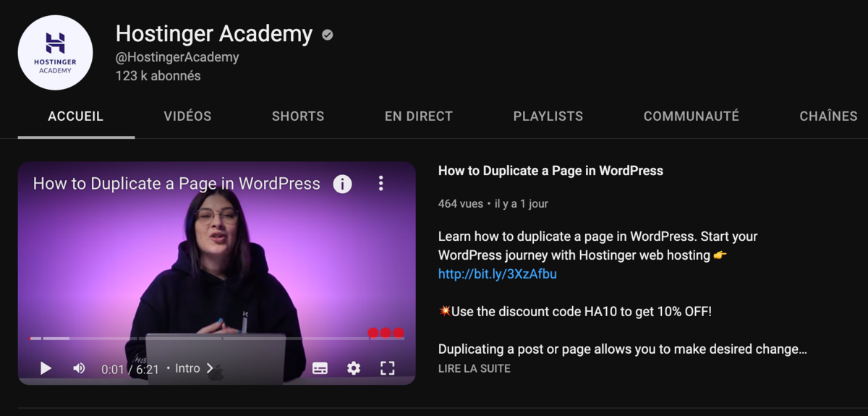
Task: Expand the Intro chapter chevron
Action: (x=210, y=368)
